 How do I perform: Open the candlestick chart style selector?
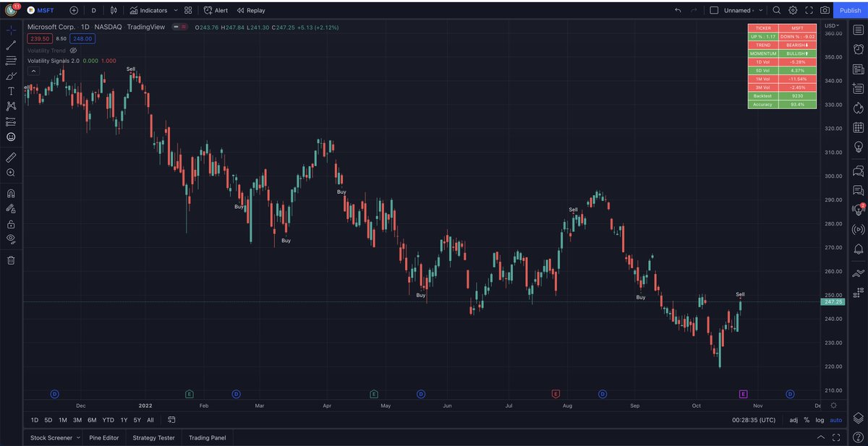[114, 10]
